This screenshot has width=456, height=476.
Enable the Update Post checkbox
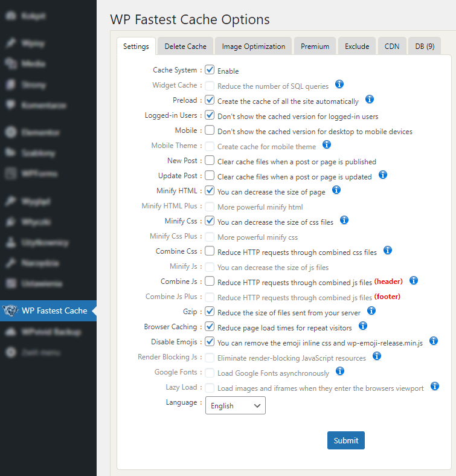(210, 175)
